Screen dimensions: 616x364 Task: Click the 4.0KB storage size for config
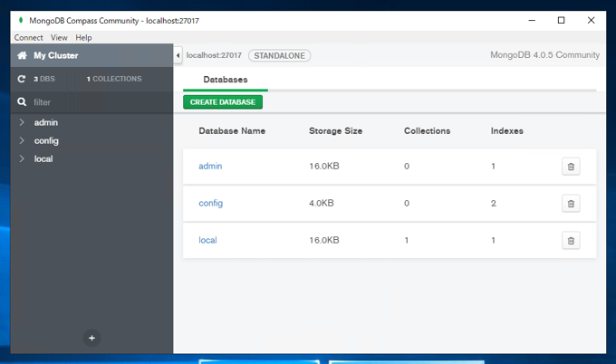pyautogui.click(x=322, y=203)
